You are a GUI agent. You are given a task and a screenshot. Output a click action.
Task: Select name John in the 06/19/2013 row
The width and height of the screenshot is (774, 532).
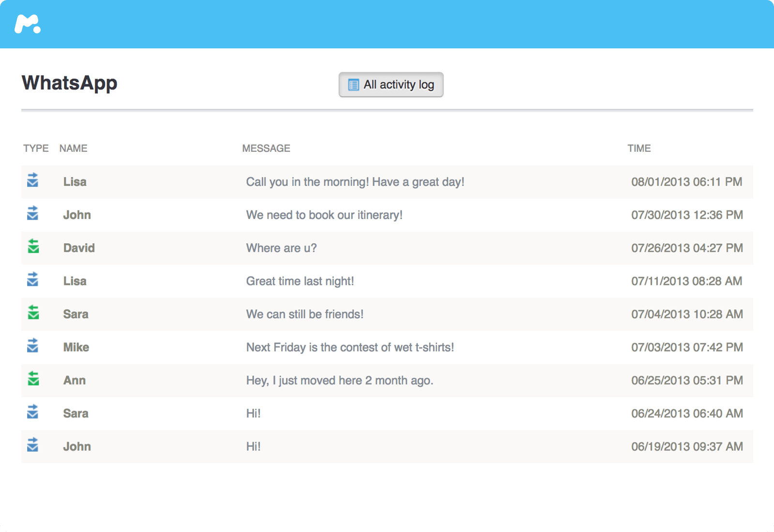(77, 446)
